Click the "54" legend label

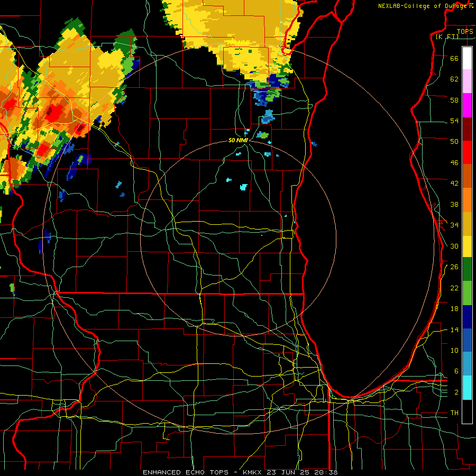pos(454,121)
